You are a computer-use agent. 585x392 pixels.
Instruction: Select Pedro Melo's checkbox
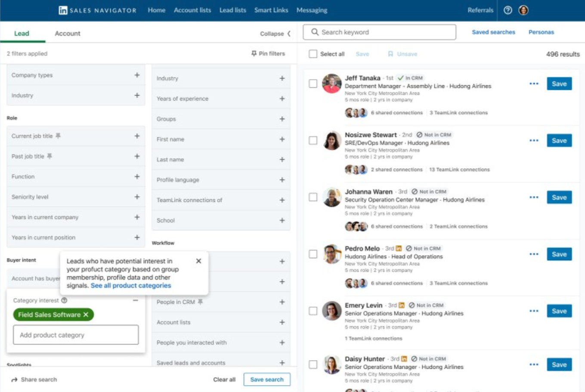tap(313, 254)
